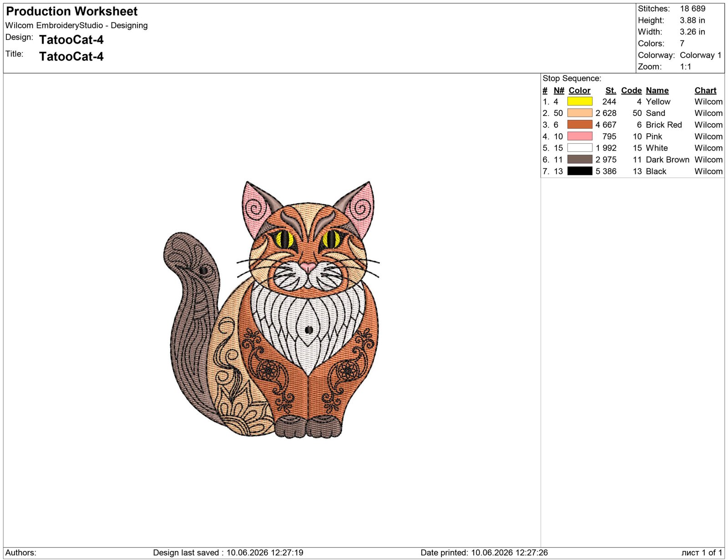728x560 pixels.
Task: Click stitch count '2 628' for Sand
Action: [x=606, y=113]
